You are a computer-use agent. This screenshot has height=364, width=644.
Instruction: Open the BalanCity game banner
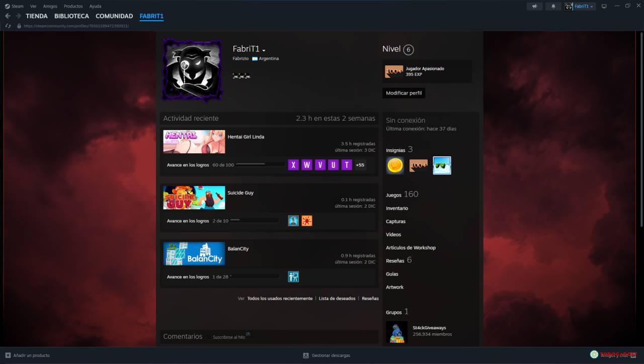[x=194, y=253]
